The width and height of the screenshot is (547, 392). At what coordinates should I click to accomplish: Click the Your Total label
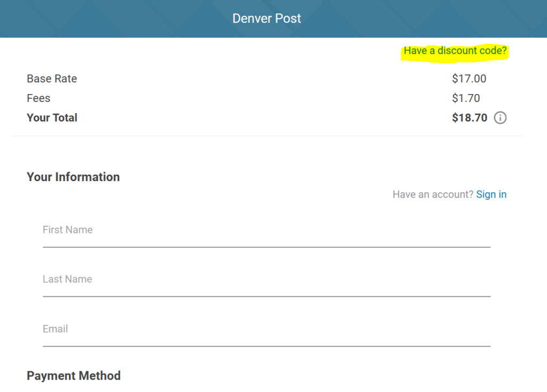point(52,118)
